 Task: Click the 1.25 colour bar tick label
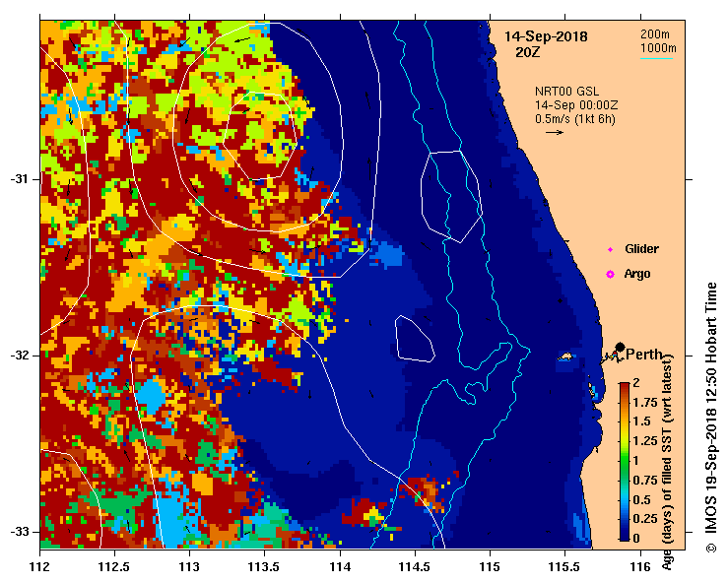pyautogui.click(x=645, y=441)
